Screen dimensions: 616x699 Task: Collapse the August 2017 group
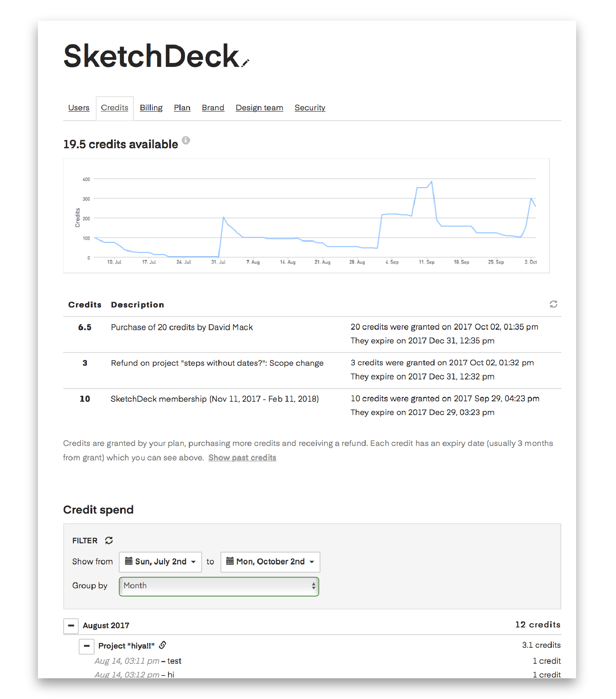(x=71, y=625)
